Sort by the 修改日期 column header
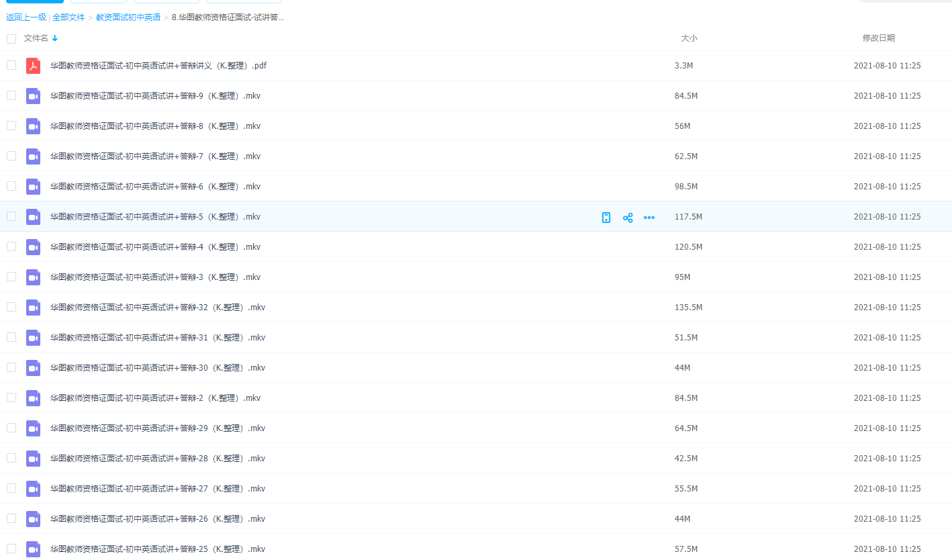 pyautogui.click(x=878, y=38)
